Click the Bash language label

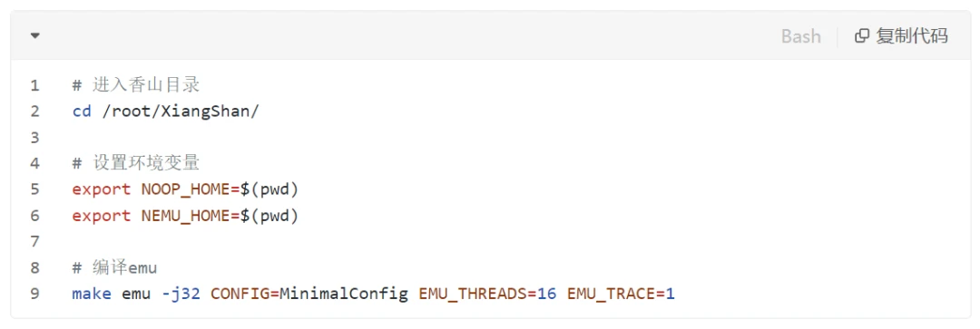[800, 36]
